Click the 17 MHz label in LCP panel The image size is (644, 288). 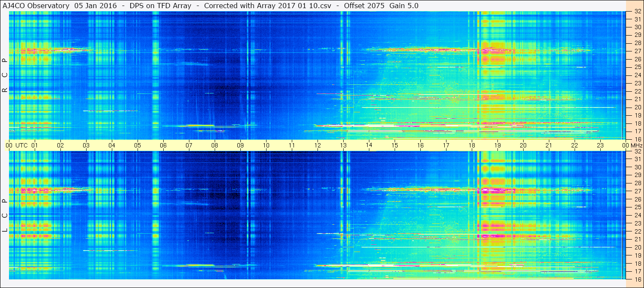[x=637, y=271]
